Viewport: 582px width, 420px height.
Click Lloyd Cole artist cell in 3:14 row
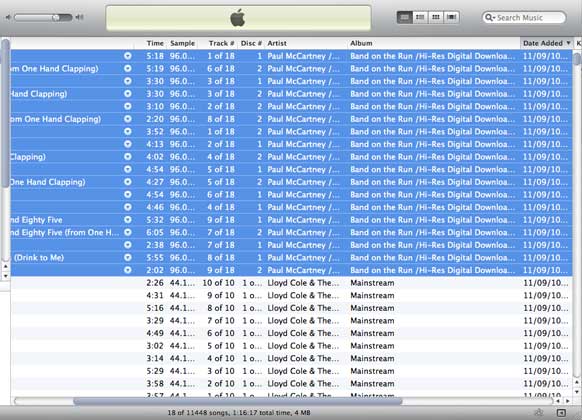coord(303,358)
